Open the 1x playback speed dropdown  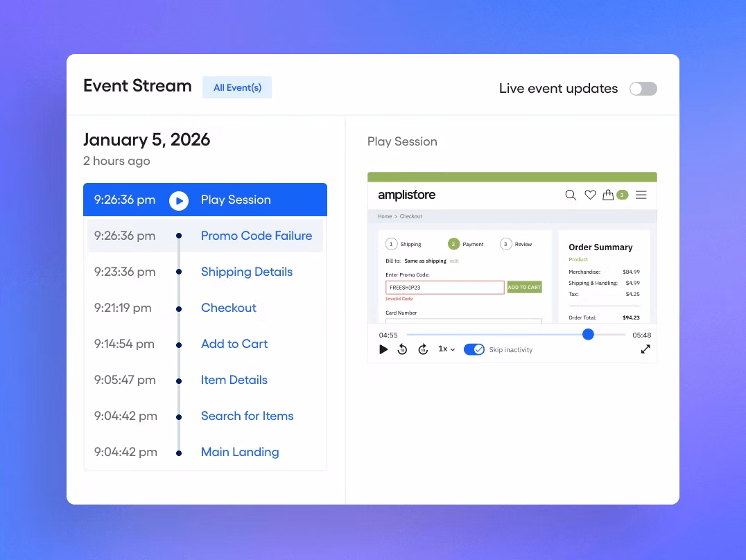pyautogui.click(x=446, y=349)
